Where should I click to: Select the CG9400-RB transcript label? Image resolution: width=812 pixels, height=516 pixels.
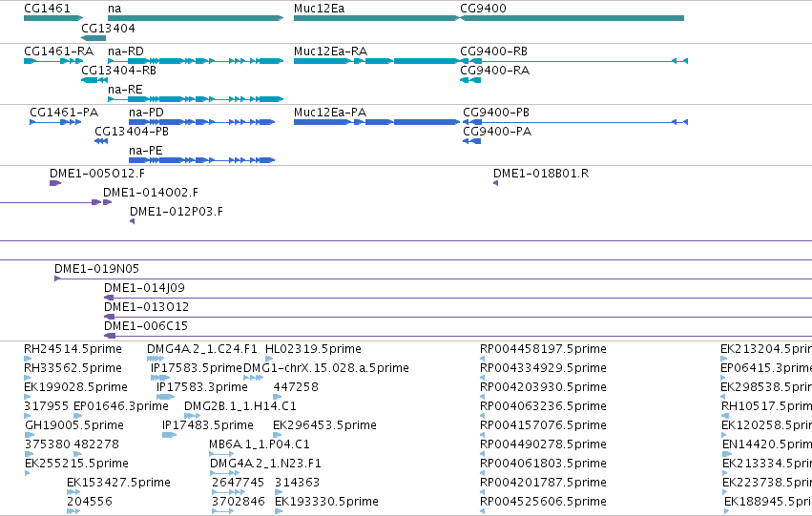[493, 52]
